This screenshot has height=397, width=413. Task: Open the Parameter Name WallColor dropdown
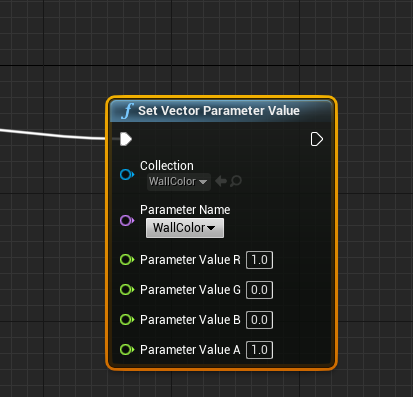[x=185, y=228]
